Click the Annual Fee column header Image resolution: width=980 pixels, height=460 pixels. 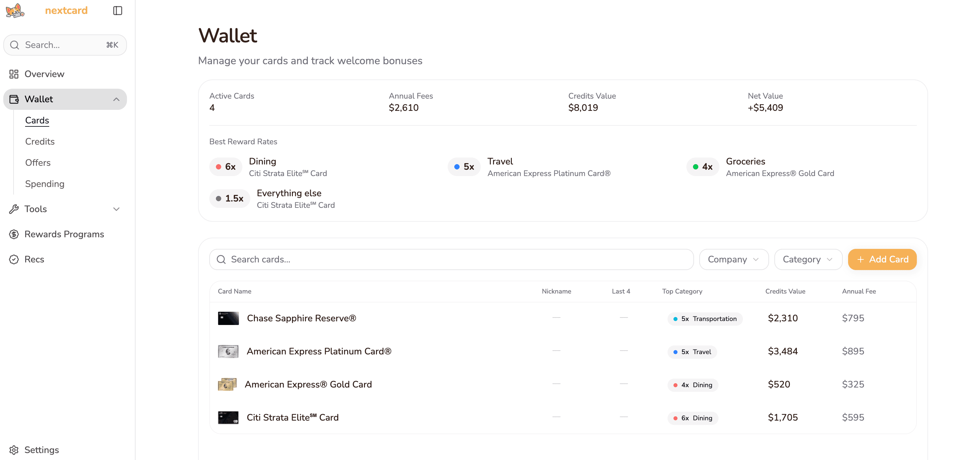[859, 291]
